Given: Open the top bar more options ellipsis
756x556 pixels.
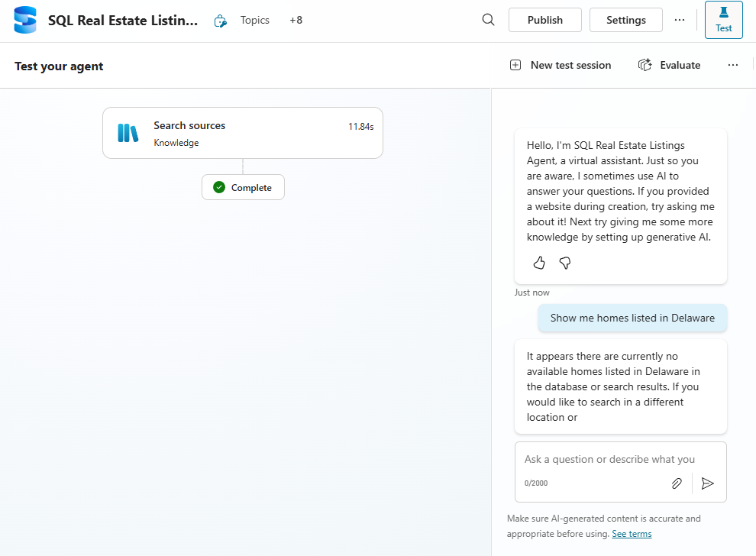Looking at the screenshot, I should click(x=680, y=20).
